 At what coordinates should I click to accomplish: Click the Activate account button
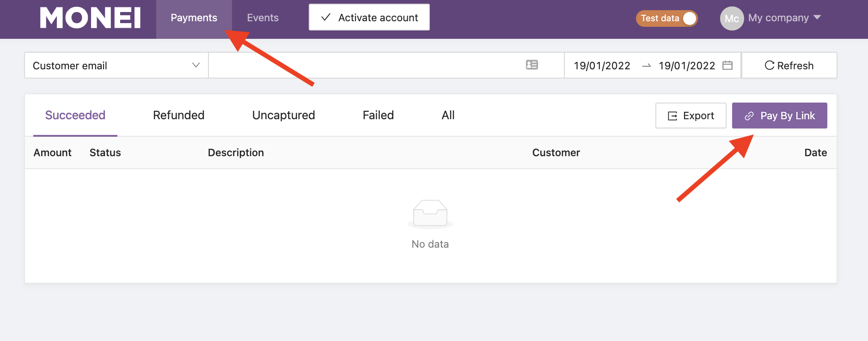point(369,18)
